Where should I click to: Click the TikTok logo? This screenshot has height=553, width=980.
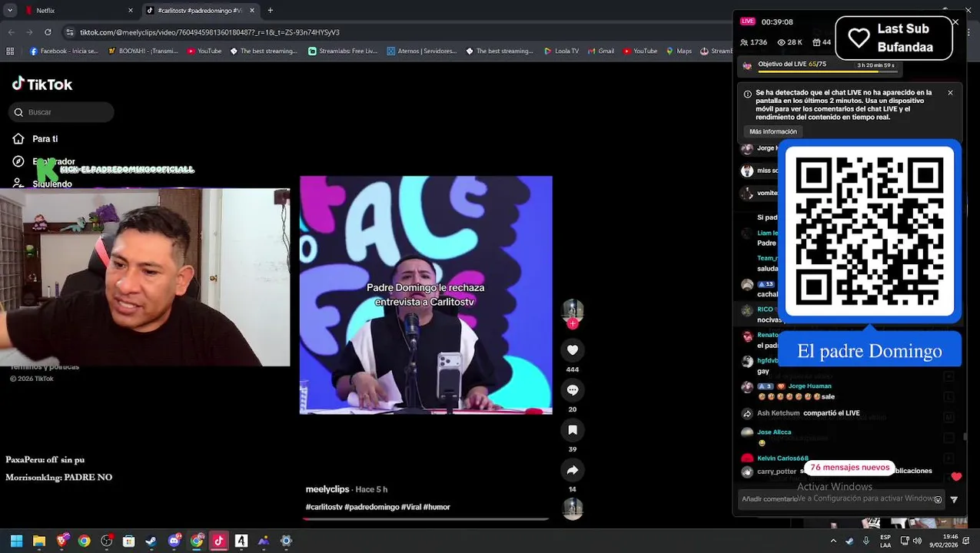(42, 84)
